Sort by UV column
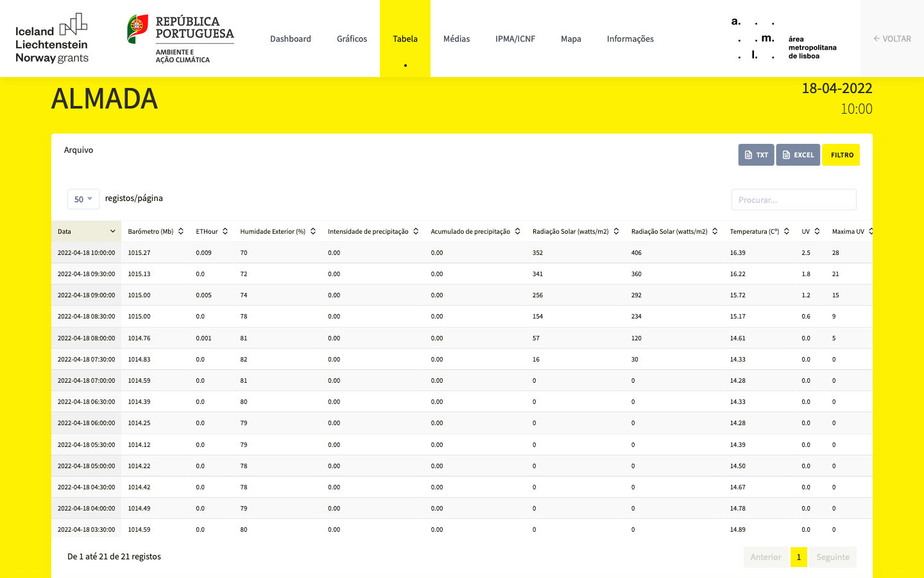The image size is (924, 578). pyautogui.click(x=811, y=231)
